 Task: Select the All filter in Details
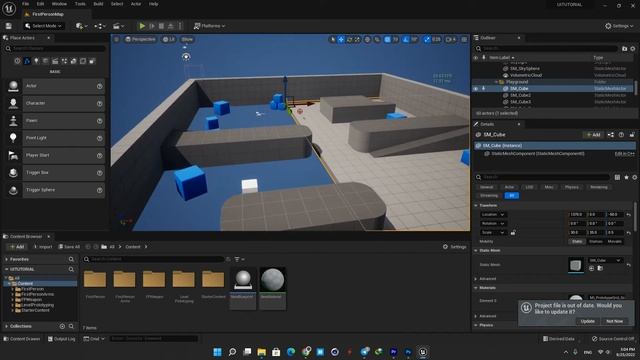point(512,196)
